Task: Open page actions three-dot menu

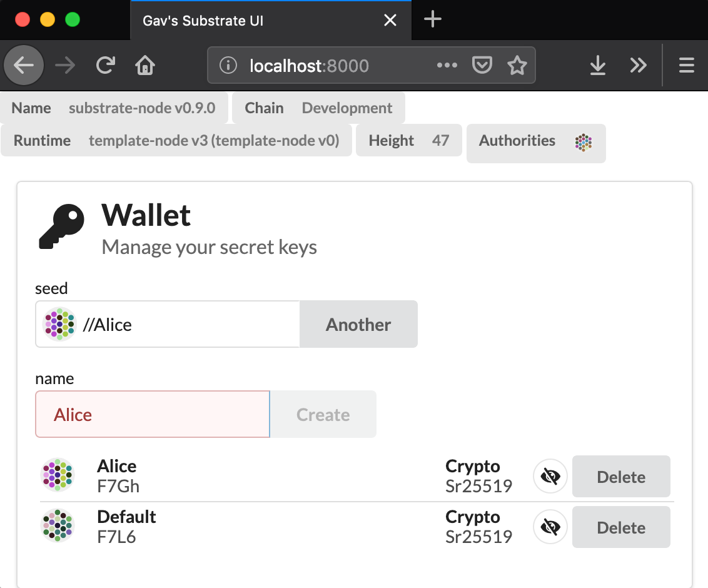Action: tap(447, 66)
